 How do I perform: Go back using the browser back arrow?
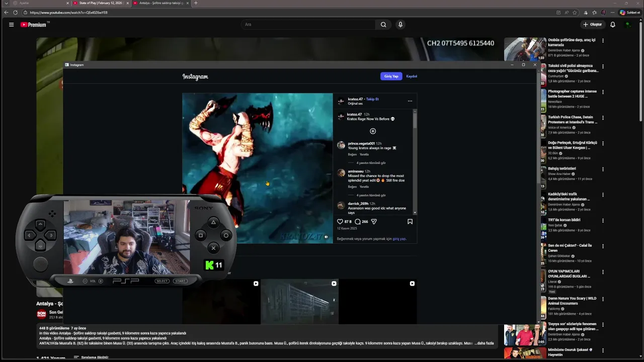[x=6, y=12]
